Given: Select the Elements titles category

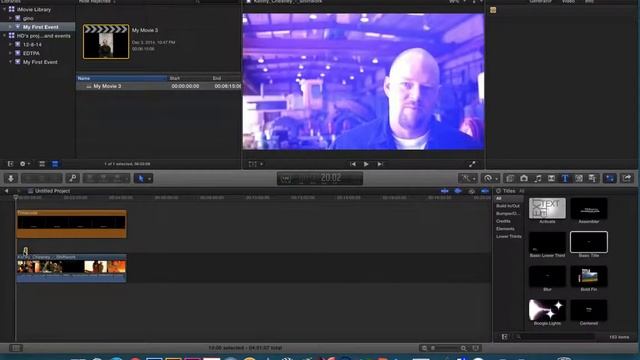Looking at the screenshot, I should click(505, 229).
